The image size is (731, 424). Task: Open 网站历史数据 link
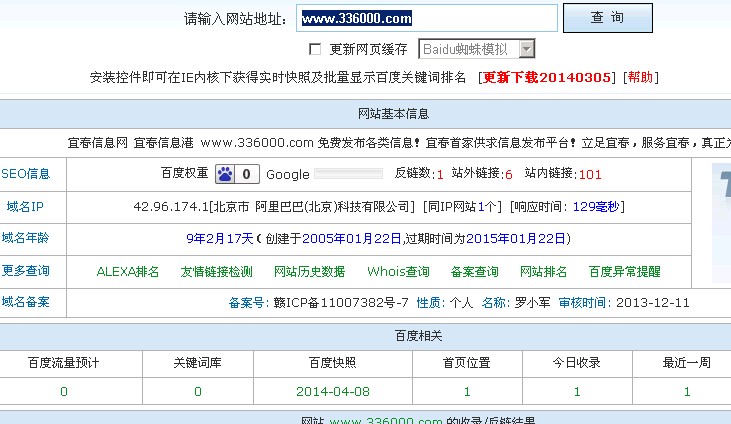pos(309,271)
